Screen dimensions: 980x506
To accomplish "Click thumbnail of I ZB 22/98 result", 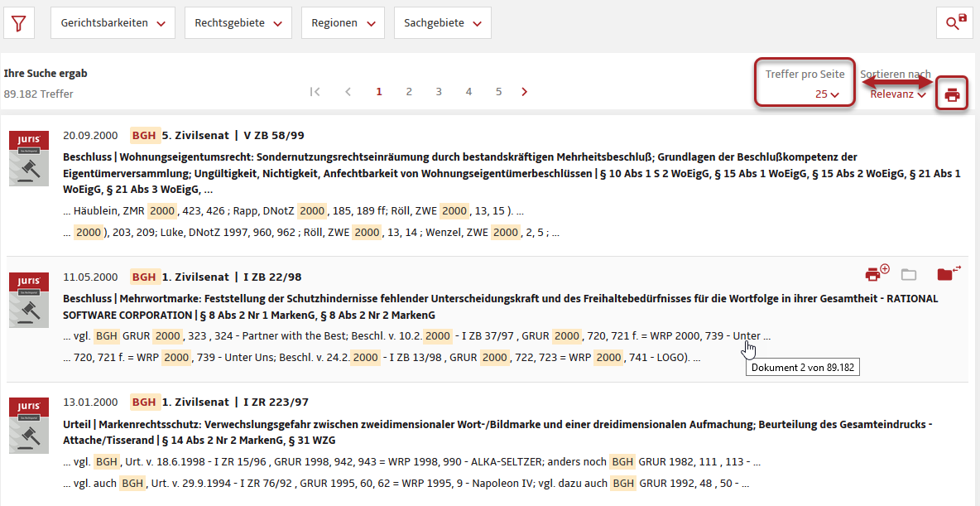I will click(x=29, y=299).
